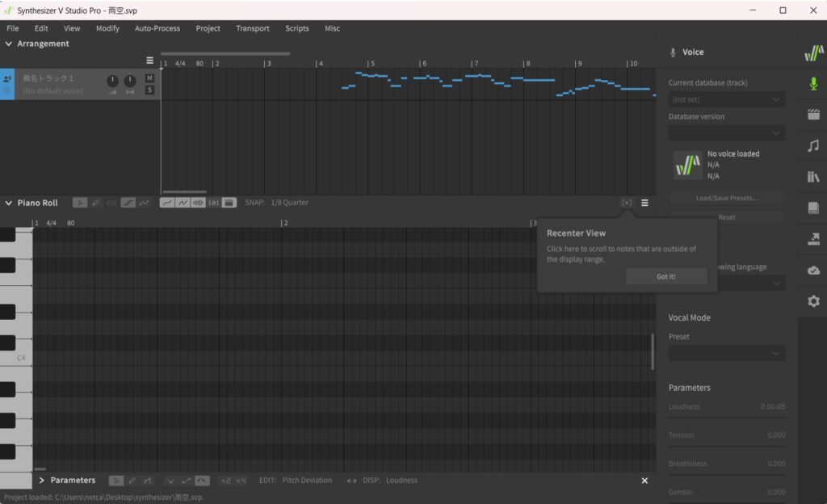Screen dimensions: 827x504
Task: Click the track voice icon
Action: (6, 78)
